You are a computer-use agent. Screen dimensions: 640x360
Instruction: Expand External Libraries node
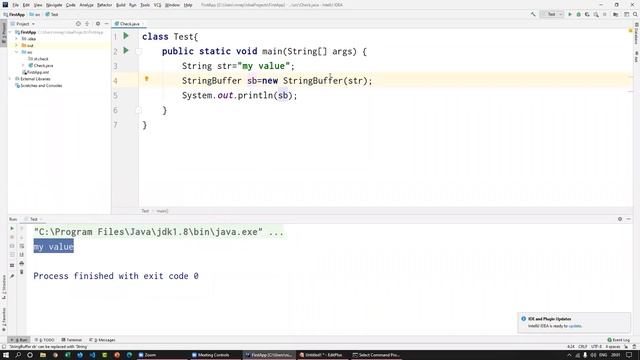(11, 79)
